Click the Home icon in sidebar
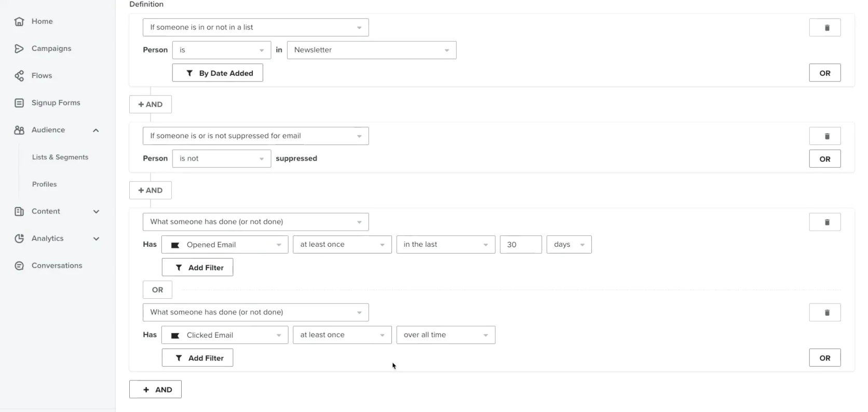The width and height of the screenshot is (868, 412). pyautogui.click(x=19, y=21)
